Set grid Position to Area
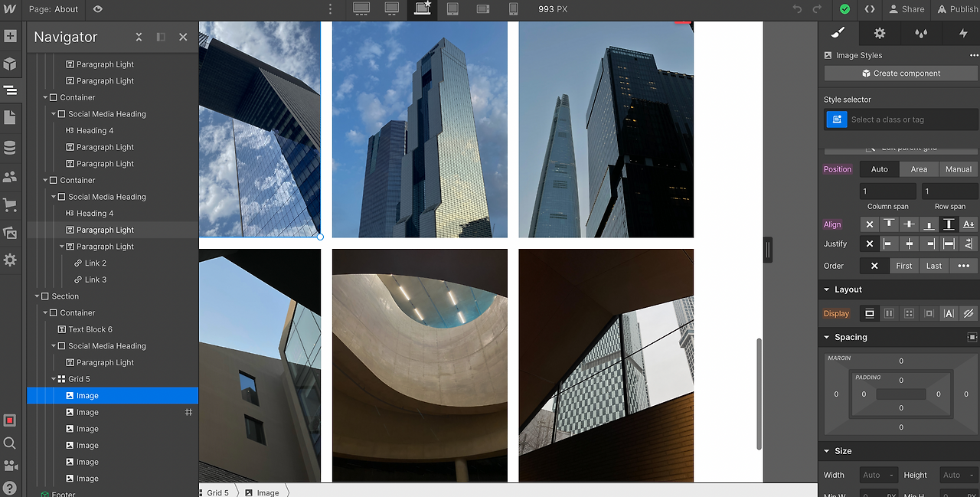 click(919, 169)
